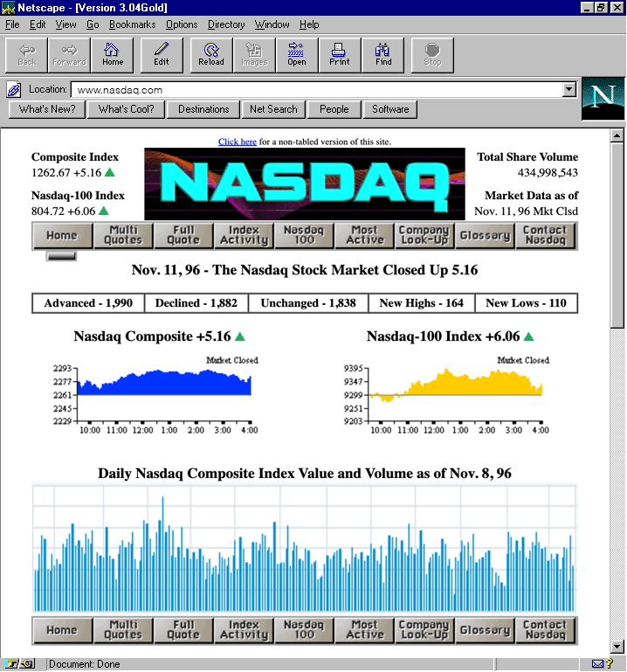The width and height of the screenshot is (627, 672).
Task: Click the NASDAQ banner image
Action: (x=305, y=184)
